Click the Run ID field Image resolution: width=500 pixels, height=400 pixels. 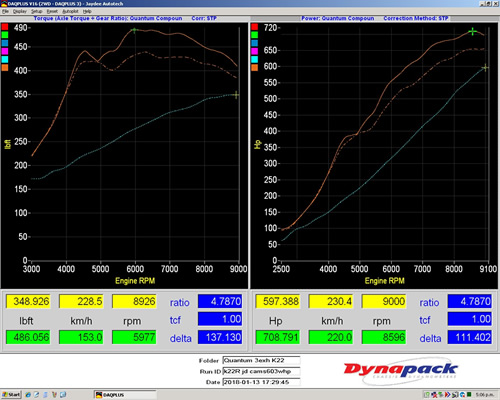tap(261, 371)
